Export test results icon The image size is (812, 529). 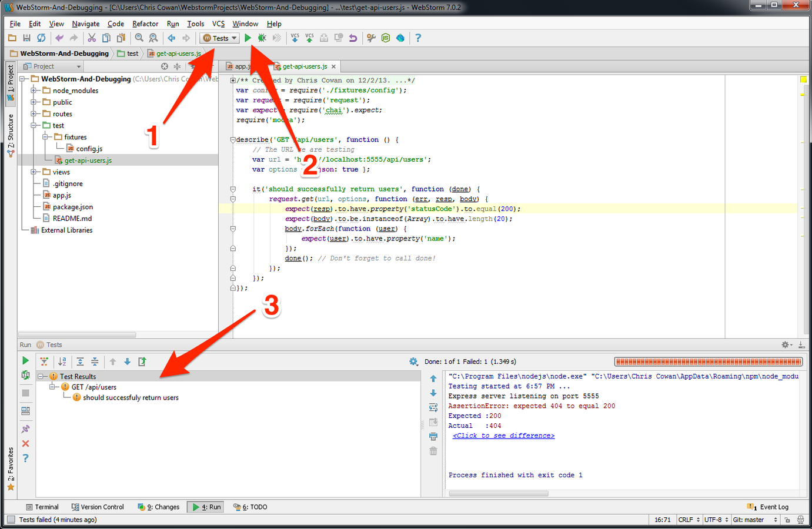142,361
